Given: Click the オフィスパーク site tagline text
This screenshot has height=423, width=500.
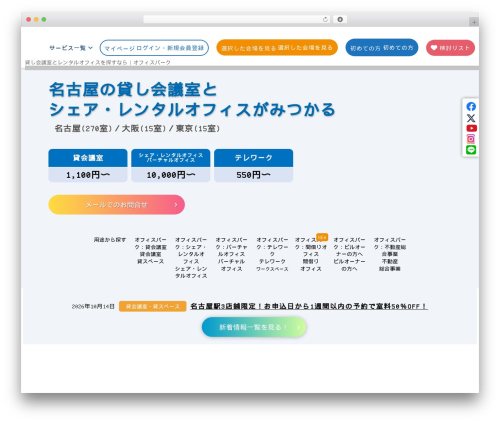Looking at the screenshot, I should point(98,62).
